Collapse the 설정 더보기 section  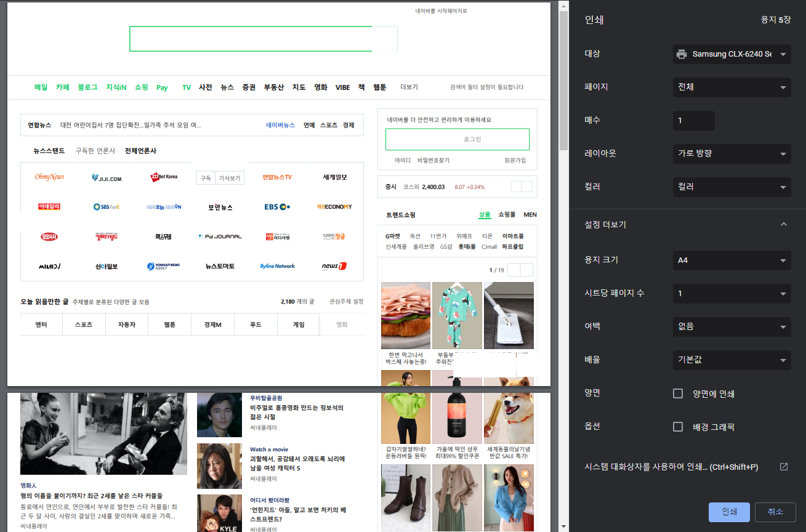tap(783, 225)
